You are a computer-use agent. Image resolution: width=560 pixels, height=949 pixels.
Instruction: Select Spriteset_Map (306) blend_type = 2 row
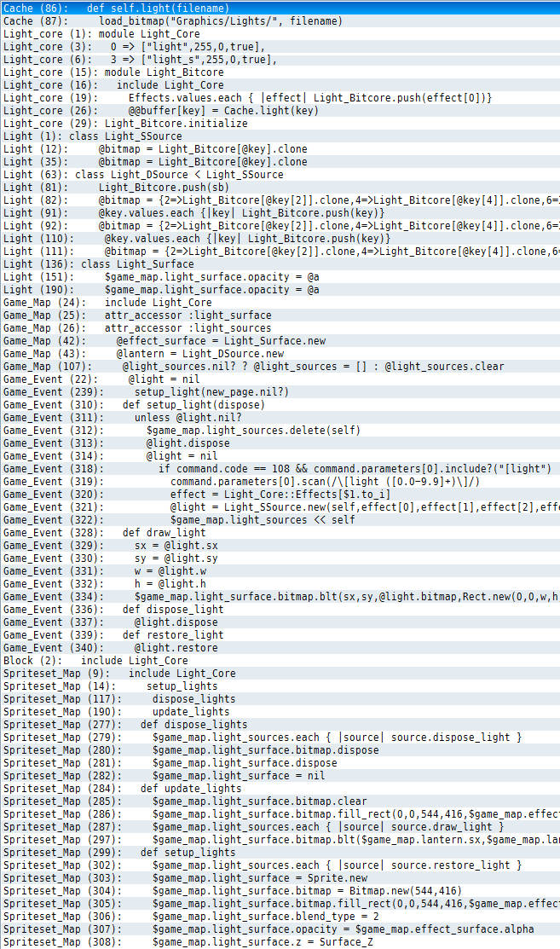280,917
